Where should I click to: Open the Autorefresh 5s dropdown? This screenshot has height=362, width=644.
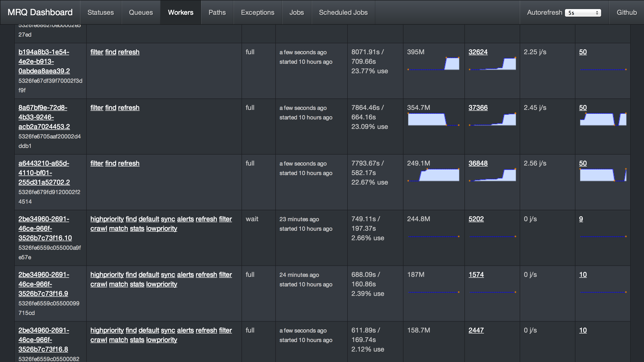point(583,13)
